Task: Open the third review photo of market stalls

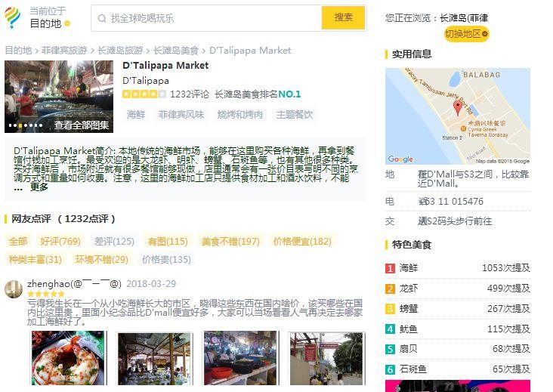Action: click(241, 358)
